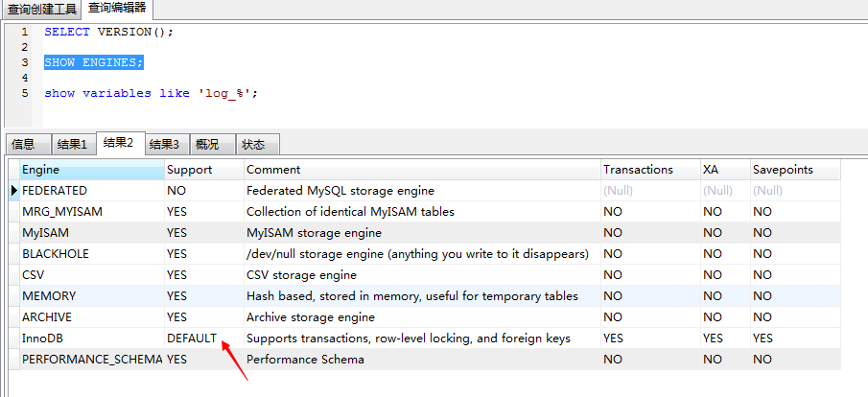Sort by the Engine column header
This screenshot has height=397, width=868.
coord(92,170)
